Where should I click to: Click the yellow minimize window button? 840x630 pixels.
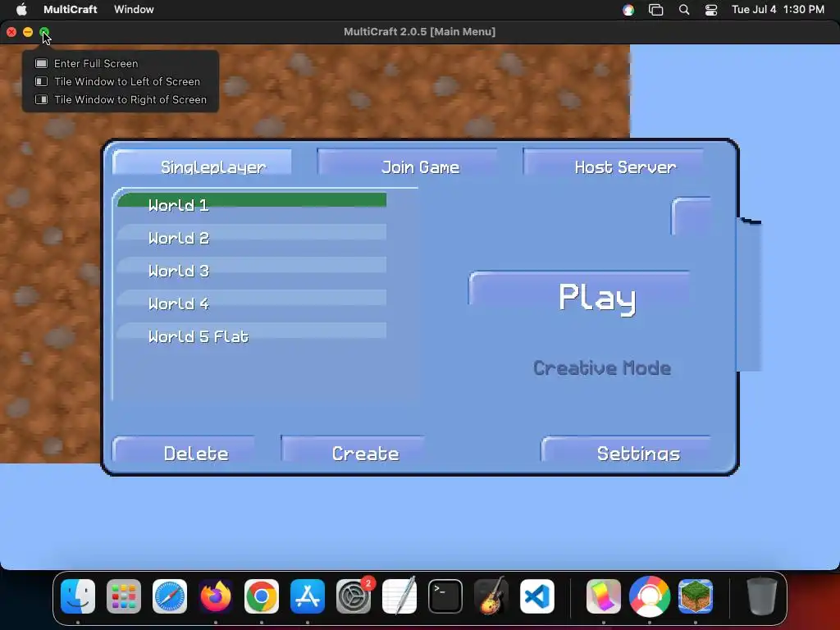pos(28,32)
